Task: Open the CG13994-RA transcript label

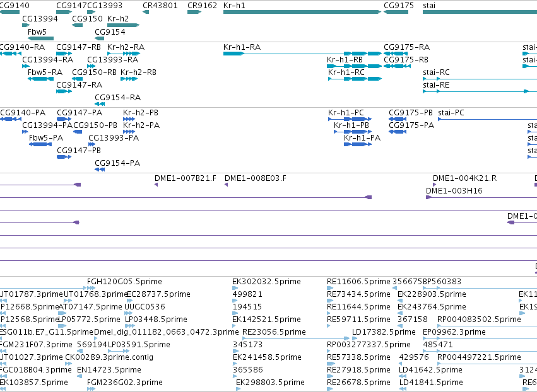Action: tap(47, 59)
